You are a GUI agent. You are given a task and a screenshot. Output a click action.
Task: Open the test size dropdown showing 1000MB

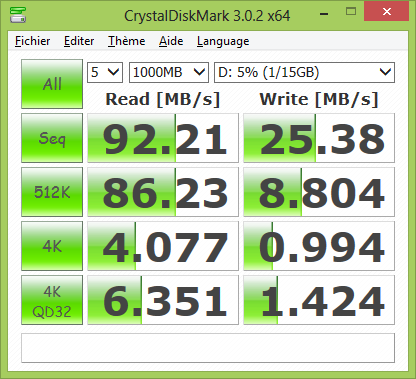pos(169,72)
